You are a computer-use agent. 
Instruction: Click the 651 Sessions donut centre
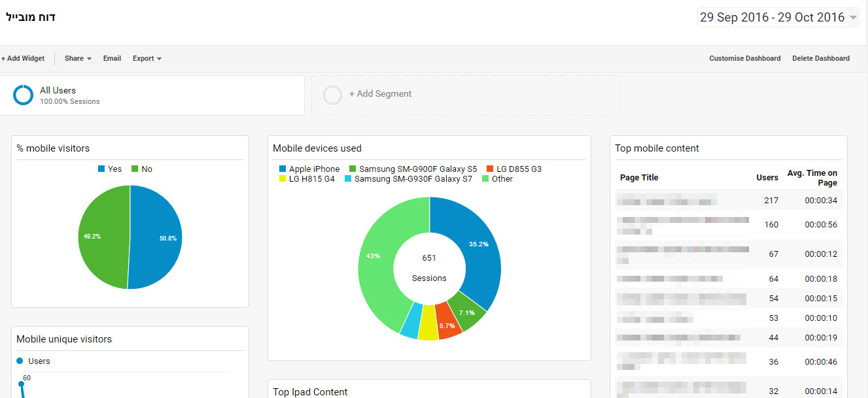tap(429, 268)
